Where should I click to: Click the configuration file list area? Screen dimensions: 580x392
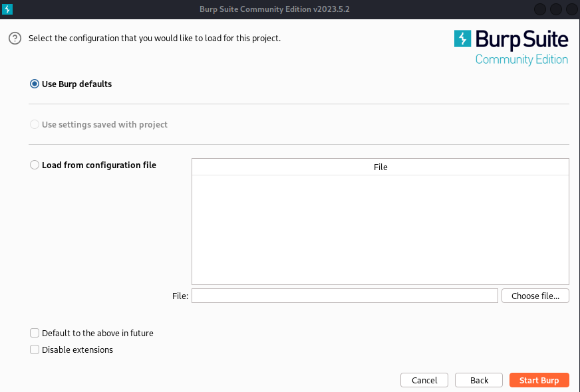pos(380,229)
